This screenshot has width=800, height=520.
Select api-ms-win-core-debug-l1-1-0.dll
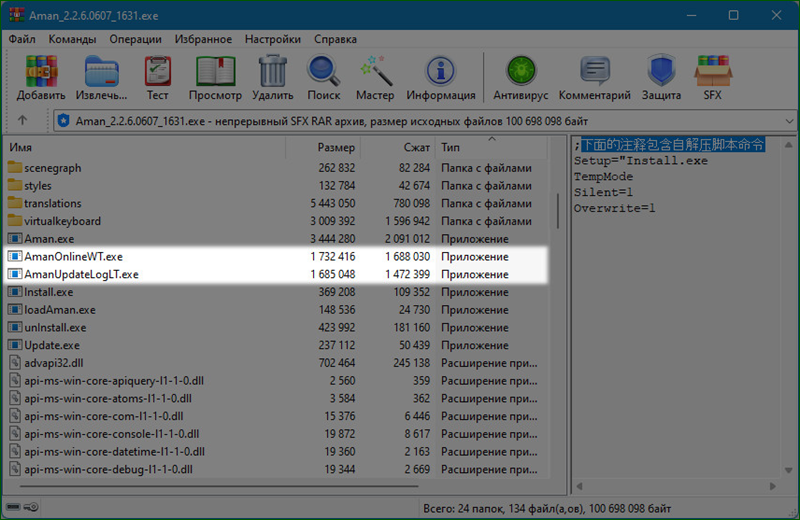[x=108, y=469]
